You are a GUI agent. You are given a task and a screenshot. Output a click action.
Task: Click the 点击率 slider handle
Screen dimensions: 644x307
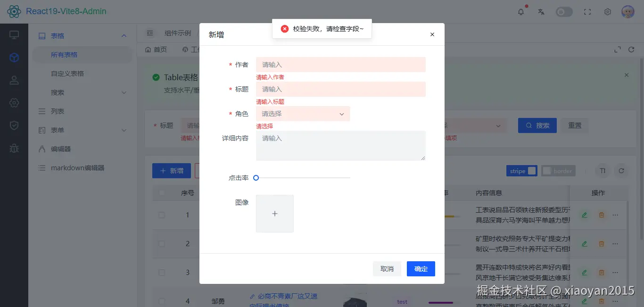point(256,178)
